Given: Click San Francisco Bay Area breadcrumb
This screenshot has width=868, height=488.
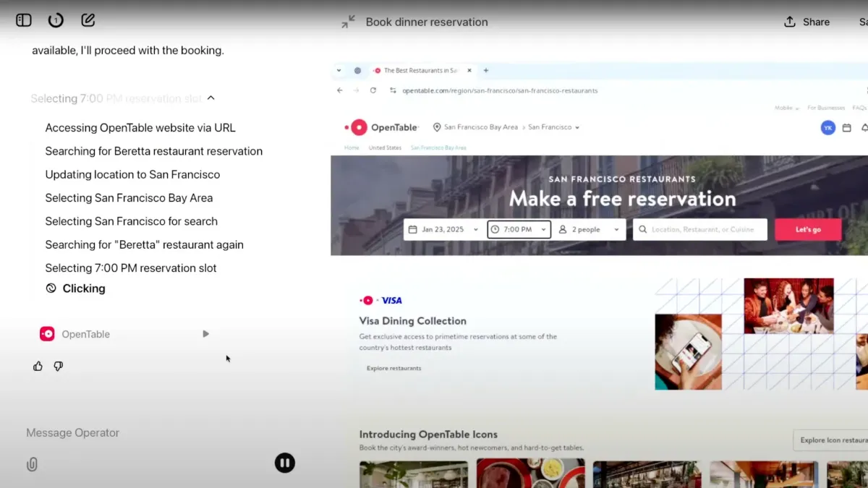Looking at the screenshot, I should (438, 147).
